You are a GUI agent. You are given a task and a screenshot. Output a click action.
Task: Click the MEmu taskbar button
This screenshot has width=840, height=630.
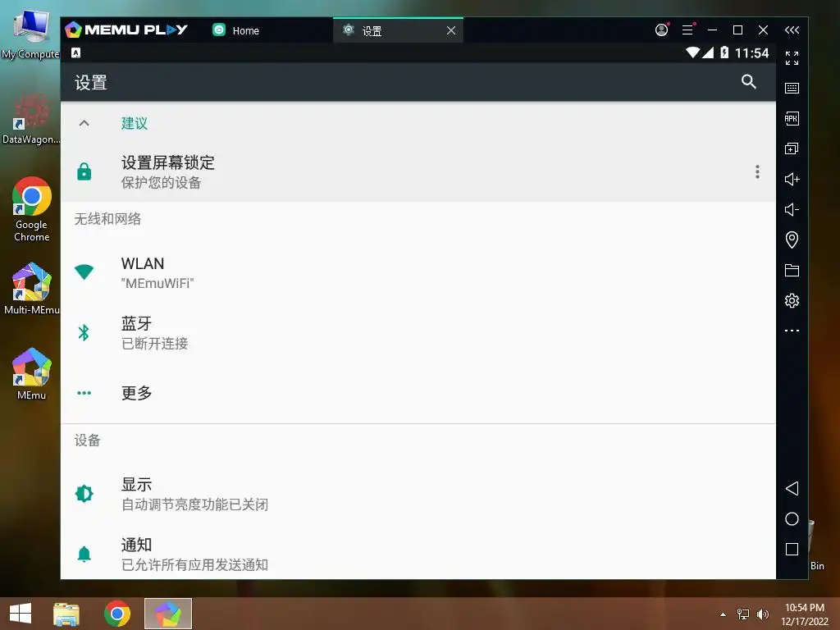tap(168, 614)
